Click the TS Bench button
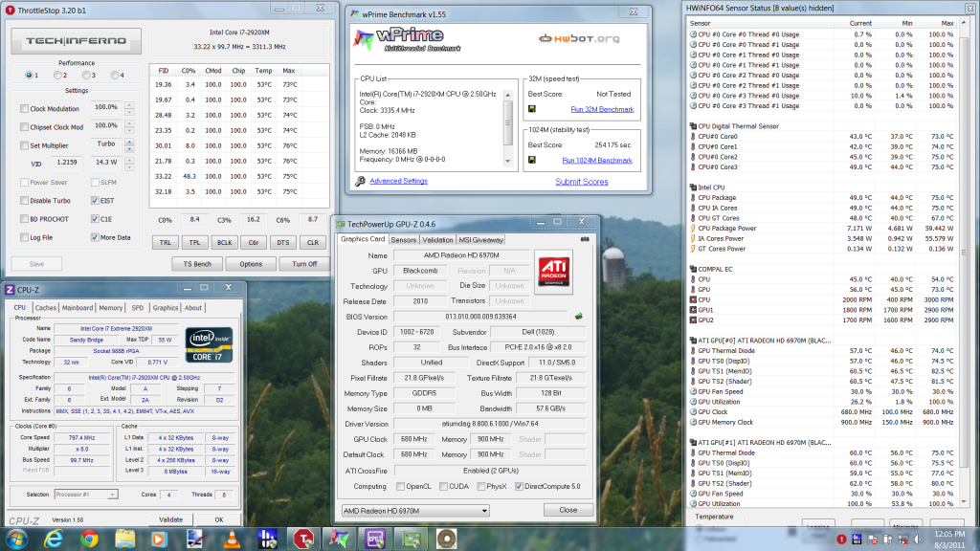This screenshot has height=551, width=980. coord(197,264)
